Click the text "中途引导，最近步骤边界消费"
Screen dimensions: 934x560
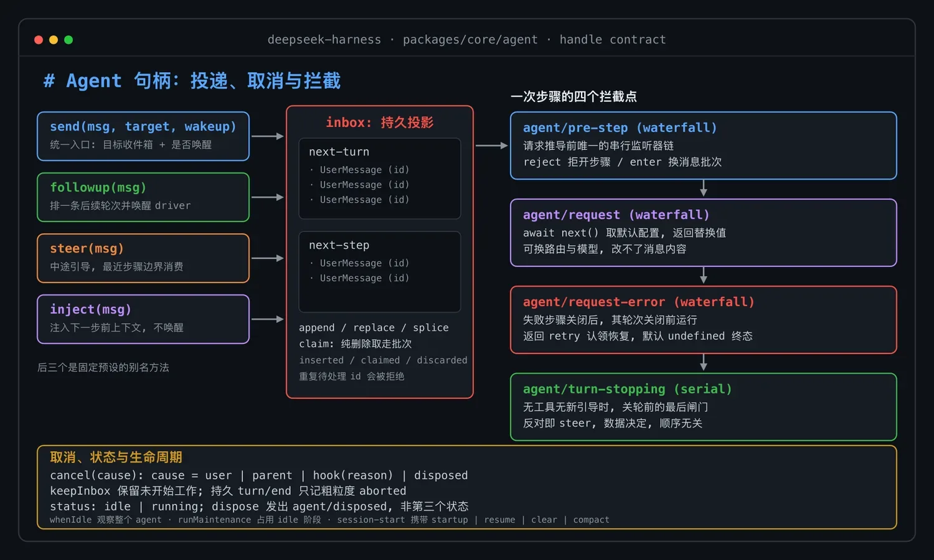116,267
